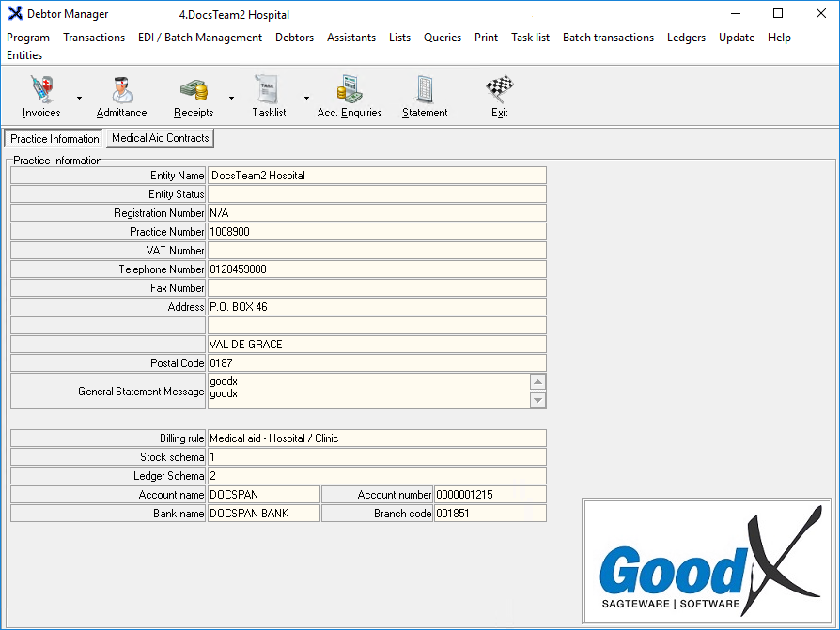Click the Branch code field 001851

490,514
